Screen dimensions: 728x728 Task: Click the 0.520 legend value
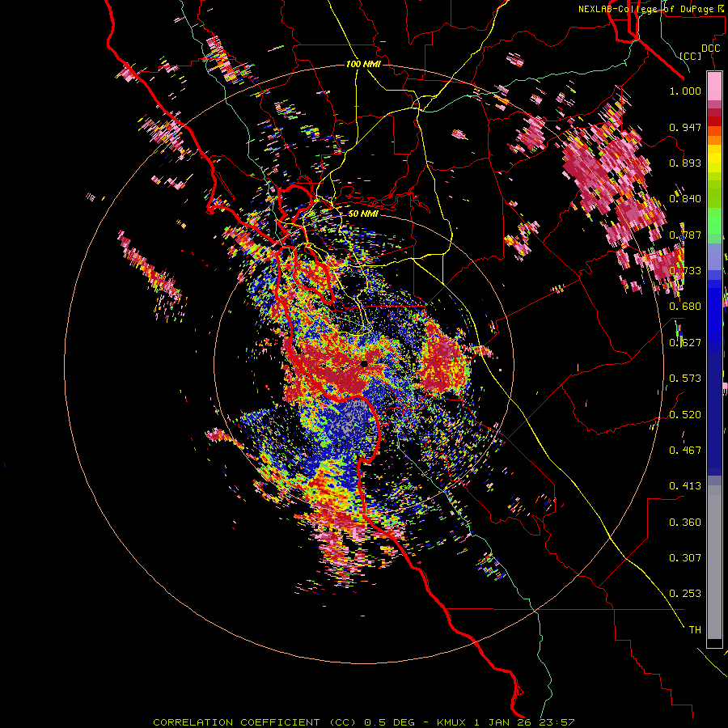point(685,415)
